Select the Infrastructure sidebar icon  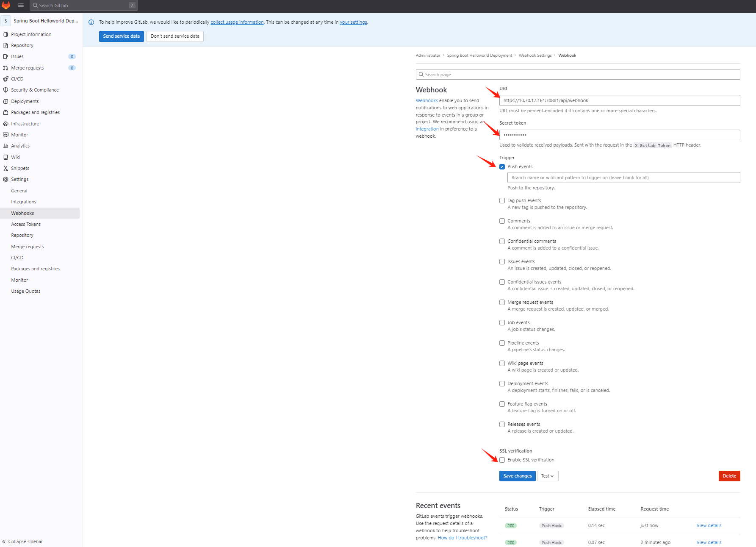coord(6,123)
